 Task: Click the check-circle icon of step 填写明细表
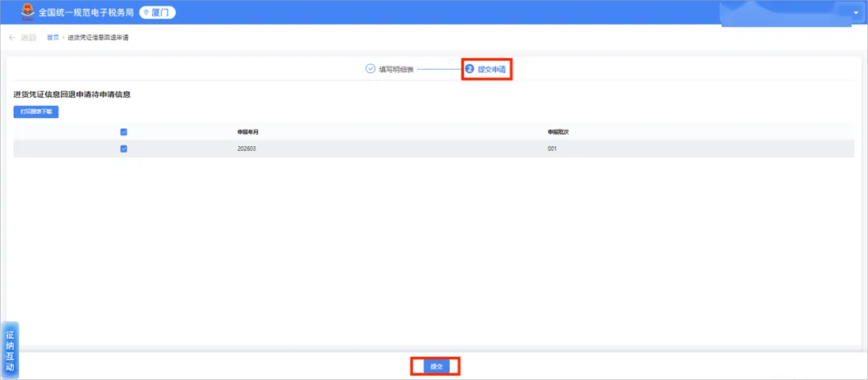click(x=371, y=69)
